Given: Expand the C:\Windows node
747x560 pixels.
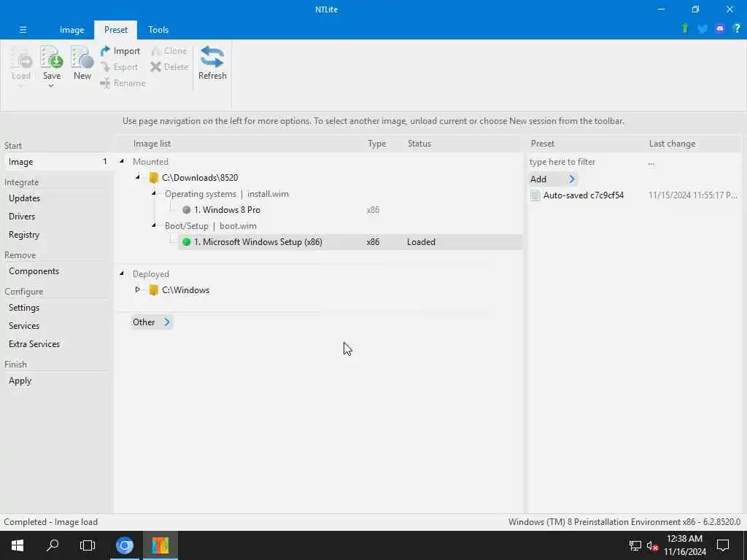Looking at the screenshot, I should 138,289.
